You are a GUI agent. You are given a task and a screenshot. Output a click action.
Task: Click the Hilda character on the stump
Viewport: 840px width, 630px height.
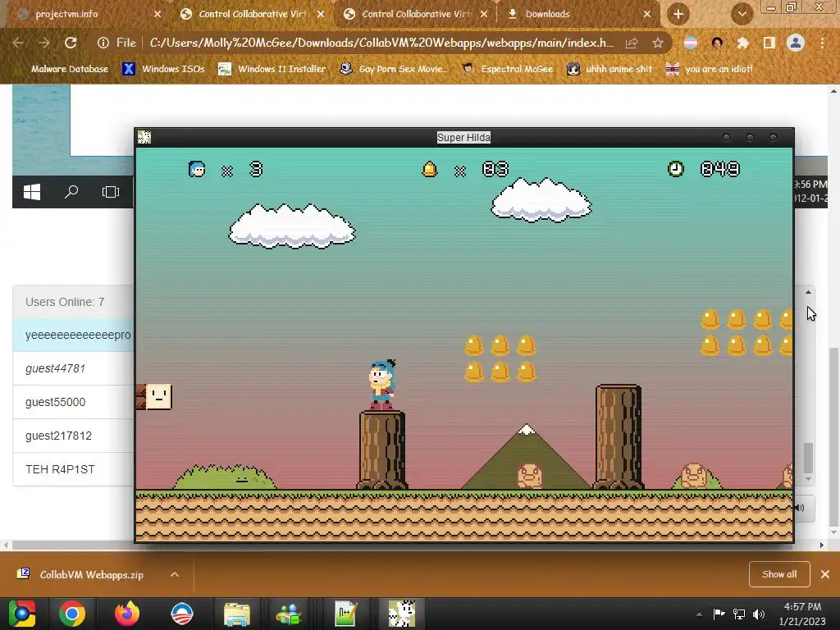coord(382,385)
